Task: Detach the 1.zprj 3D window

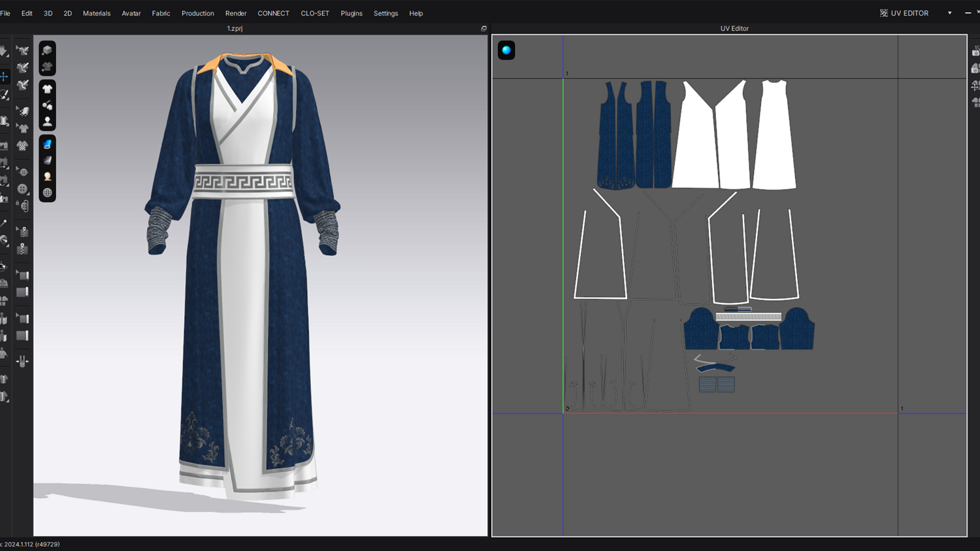Action: (483, 29)
